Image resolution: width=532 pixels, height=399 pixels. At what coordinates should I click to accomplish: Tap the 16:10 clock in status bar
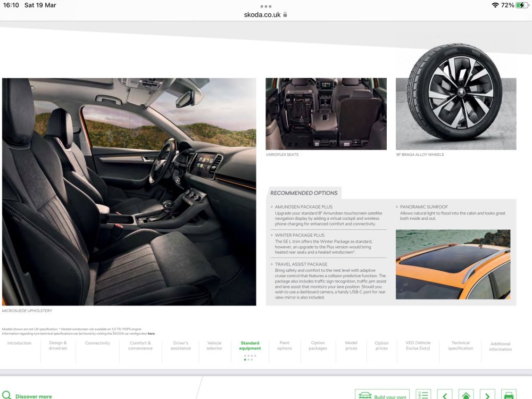coord(11,5)
